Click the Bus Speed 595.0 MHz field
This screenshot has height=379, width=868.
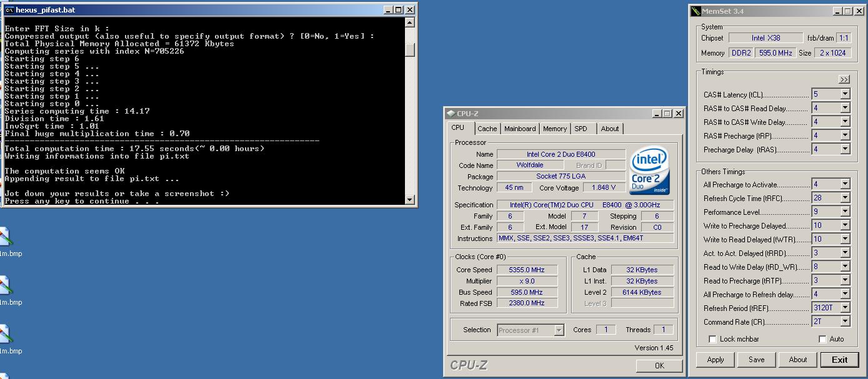click(x=527, y=292)
